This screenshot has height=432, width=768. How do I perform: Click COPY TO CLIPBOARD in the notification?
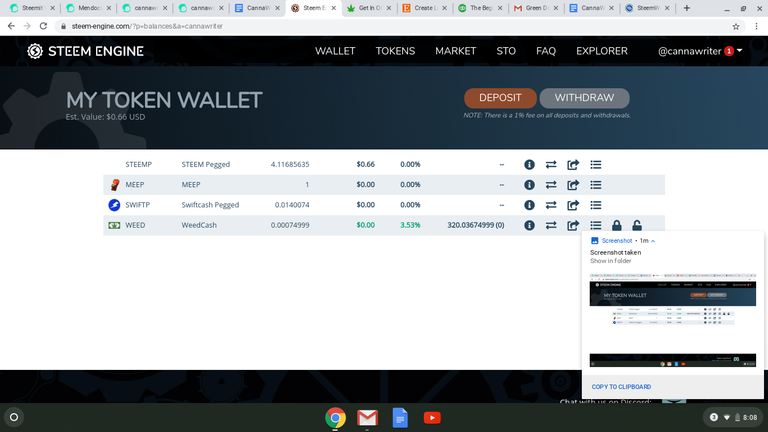click(x=621, y=387)
